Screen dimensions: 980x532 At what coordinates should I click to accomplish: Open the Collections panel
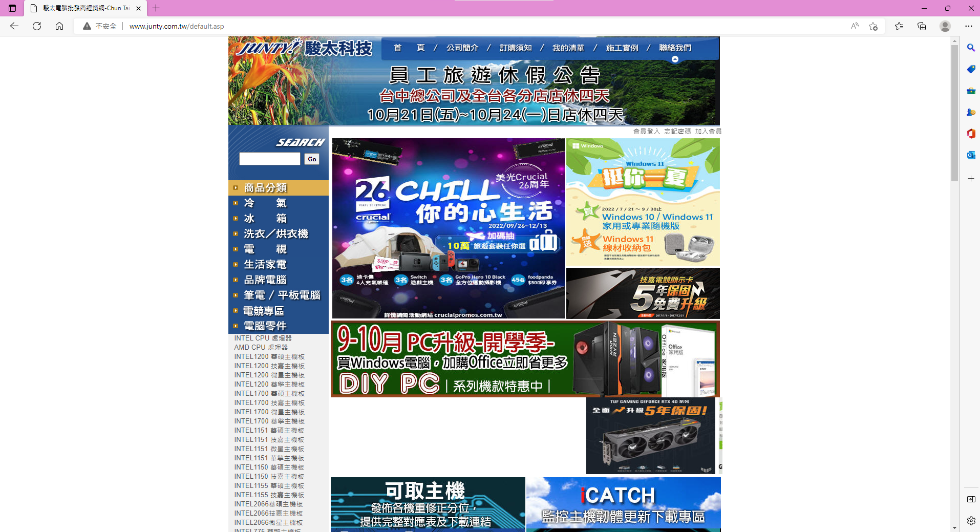click(x=922, y=26)
